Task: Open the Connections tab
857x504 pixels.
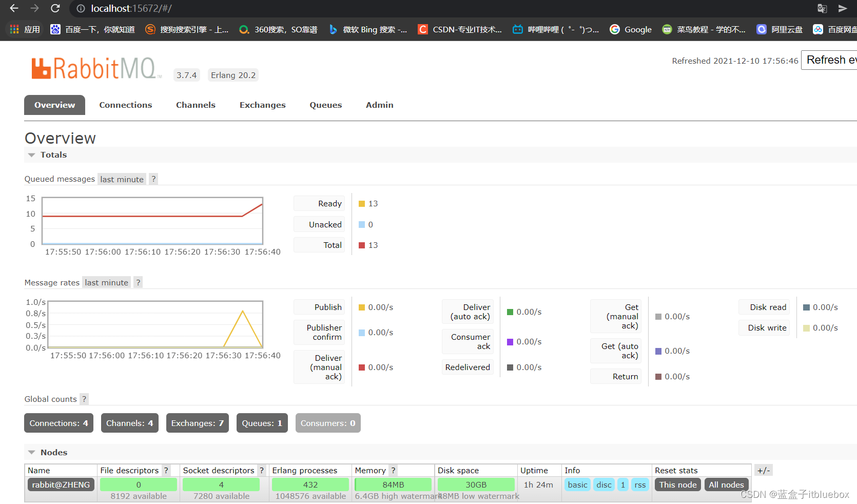Action: (x=126, y=105)
